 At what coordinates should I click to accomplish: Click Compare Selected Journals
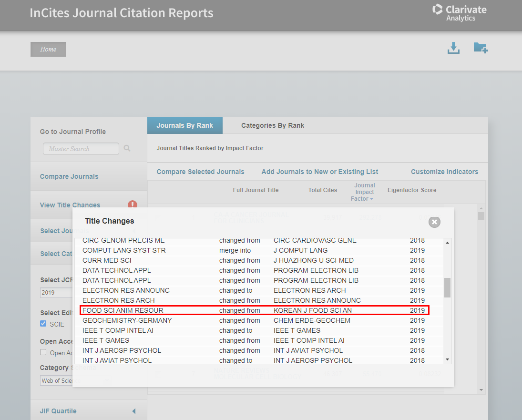[200, 172]
